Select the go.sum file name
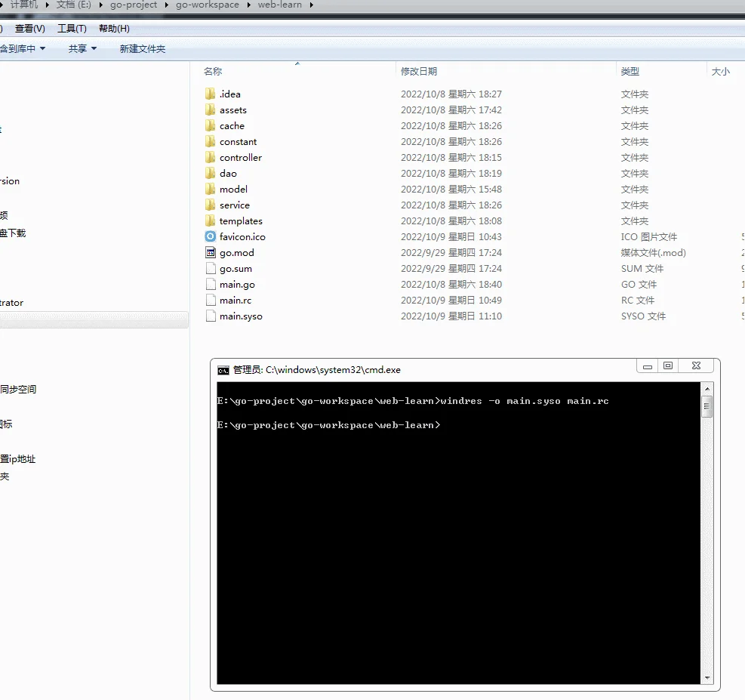Screen dimensions: 745x700 pos(236,269)
